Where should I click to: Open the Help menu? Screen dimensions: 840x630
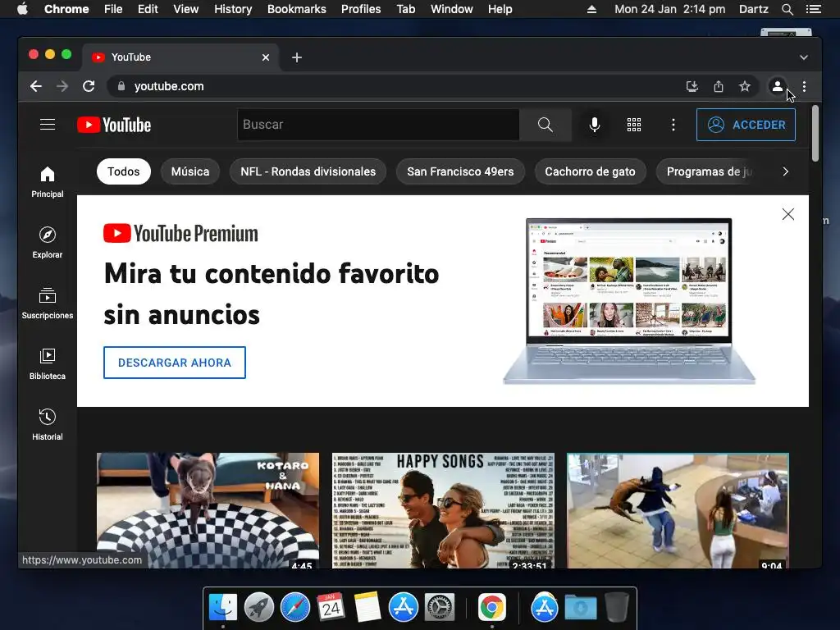pos(500,9)
